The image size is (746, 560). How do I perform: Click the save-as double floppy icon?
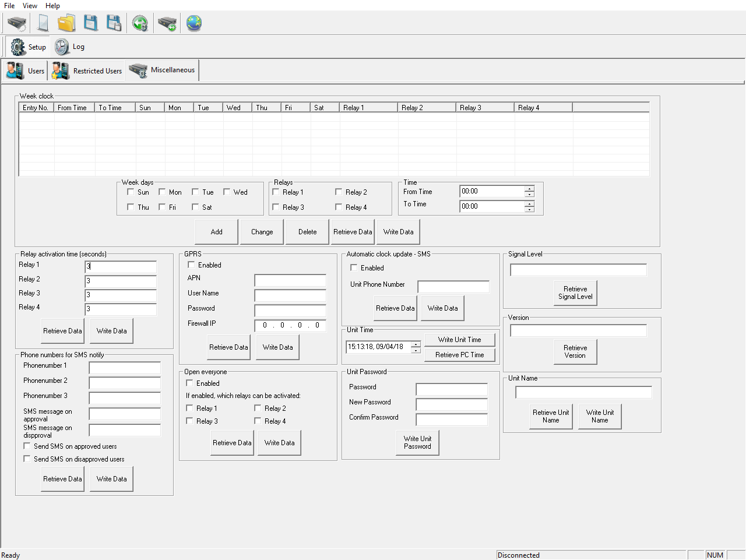tap(114, 23)
